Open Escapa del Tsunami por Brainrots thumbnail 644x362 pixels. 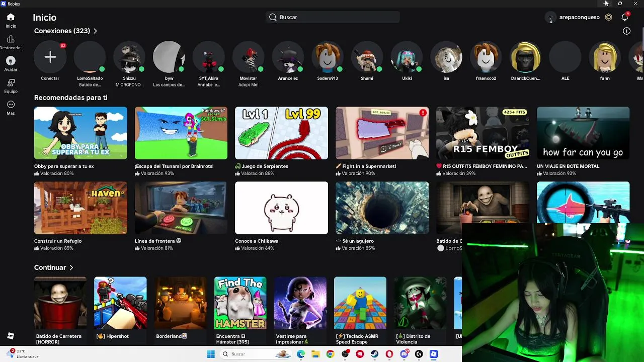[181, 133]
